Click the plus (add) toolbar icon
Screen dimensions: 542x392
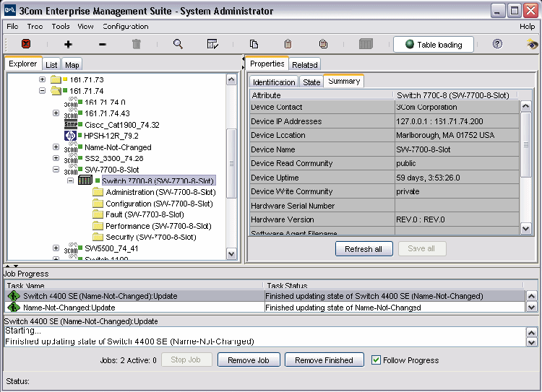point(68,44)
